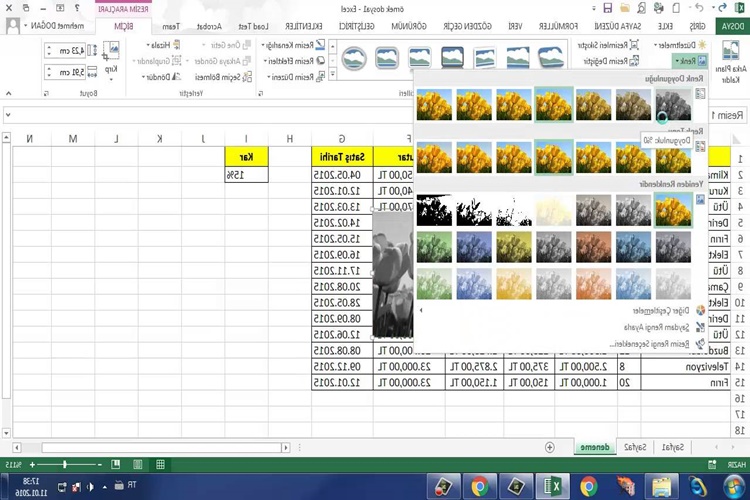
Task: Click the Quick Print printer icon
Action: pyautogui.click(x=659, y=8)
